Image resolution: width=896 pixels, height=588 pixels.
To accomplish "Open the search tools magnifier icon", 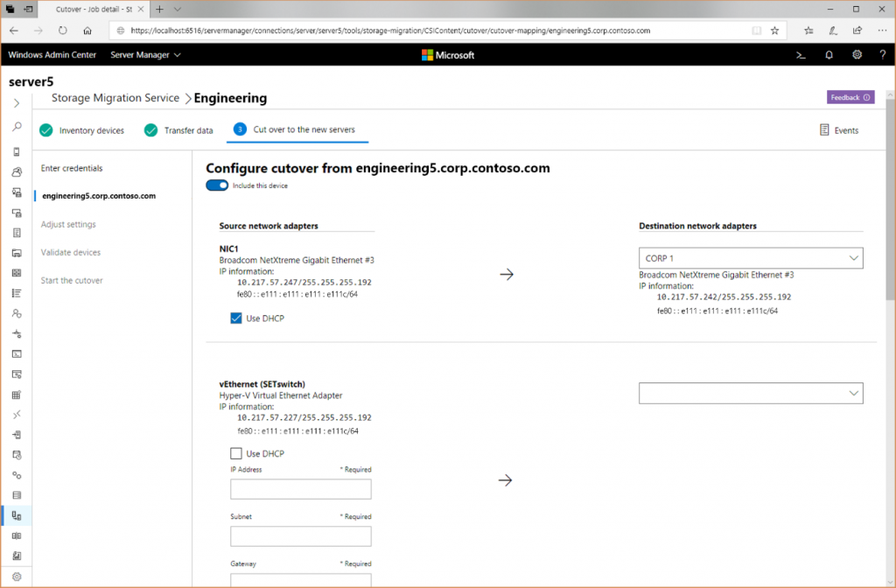I will pyautogui.click(x=17, y=126).
